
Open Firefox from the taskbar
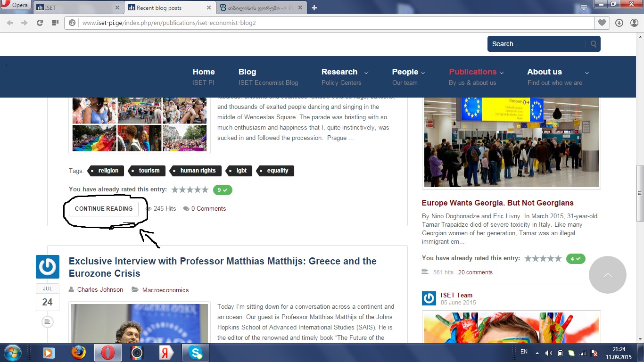(79, 353)
